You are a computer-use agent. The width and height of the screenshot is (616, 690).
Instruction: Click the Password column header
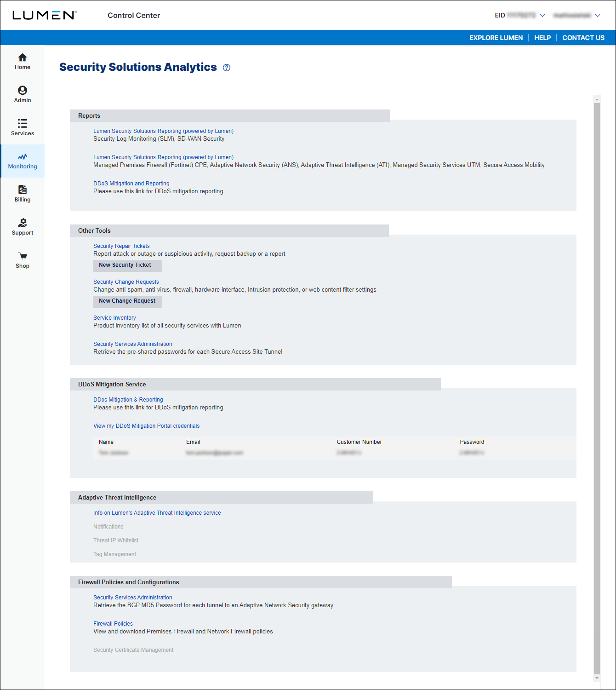click(472, 442)
